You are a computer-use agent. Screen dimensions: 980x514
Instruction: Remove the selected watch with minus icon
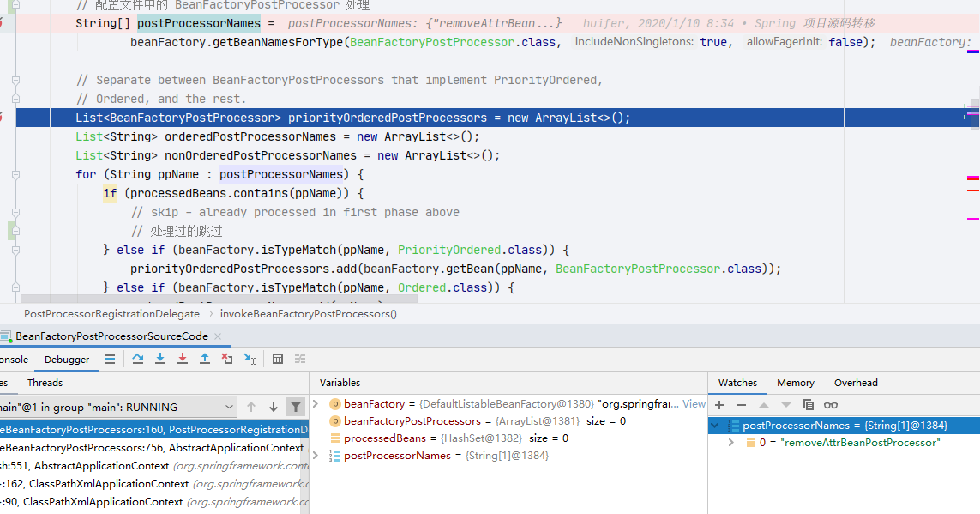click(x=742, y=404)
